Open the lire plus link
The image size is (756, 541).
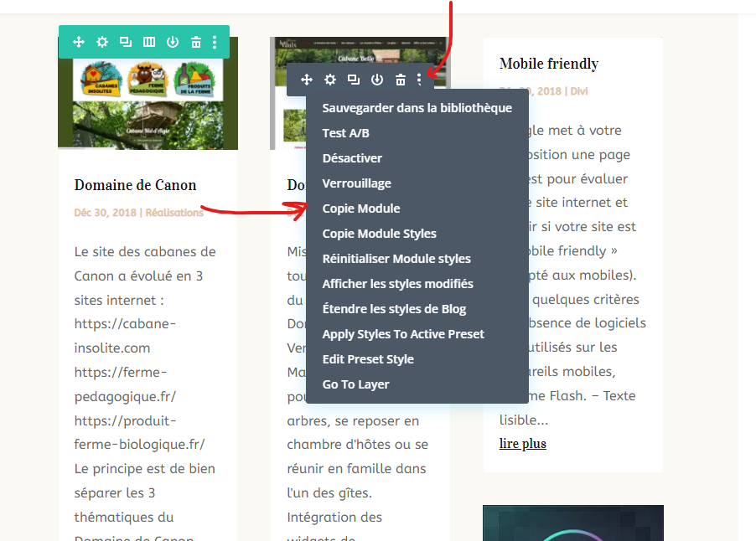coord(522,443)
